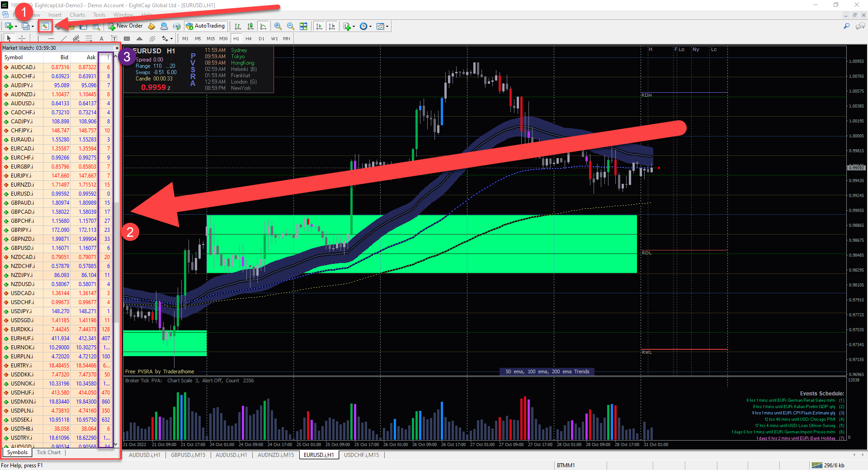Click the Tile Windows icon
The width and height of the screenshot is (868, 470).
(303, 26)
